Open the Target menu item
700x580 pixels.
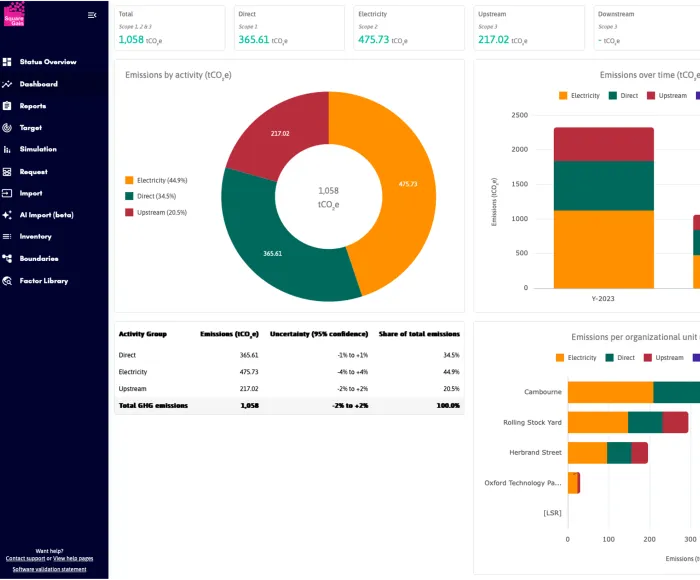click(x=31, y=128)
